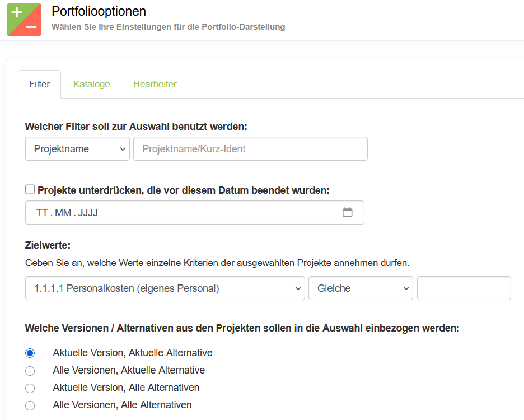Click the green plus symbol in the logo

click(x=16, y=12)
